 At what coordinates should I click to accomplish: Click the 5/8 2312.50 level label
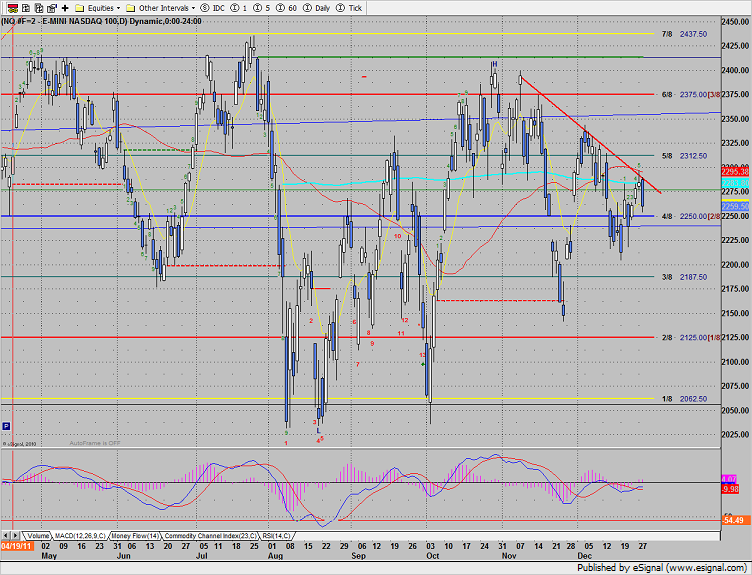684,156
